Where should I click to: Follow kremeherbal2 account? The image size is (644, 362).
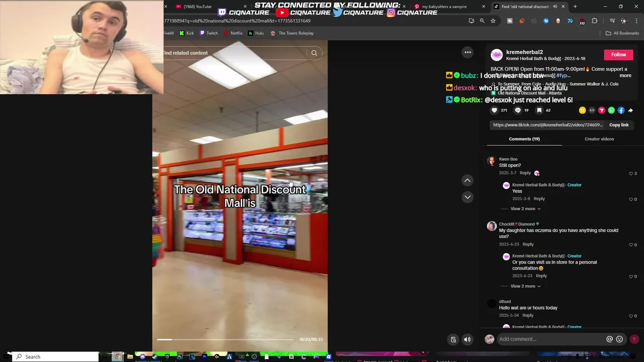coord(618,54)
